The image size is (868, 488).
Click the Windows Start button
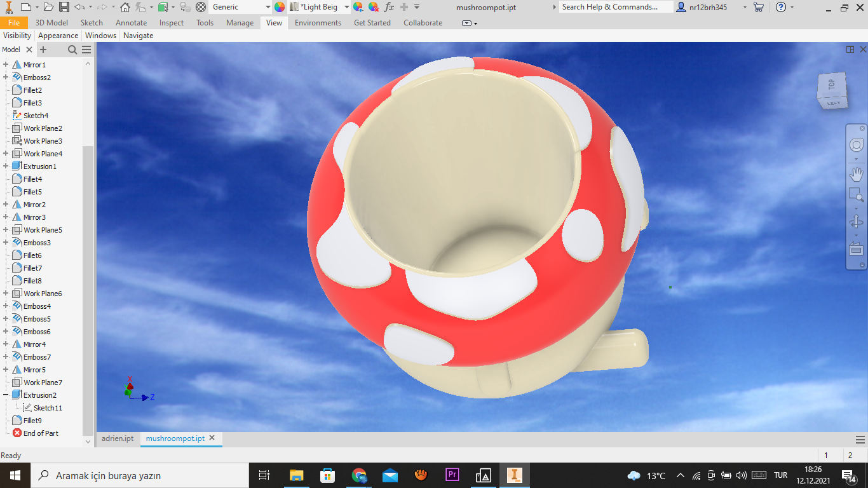[x=15, y=475]
